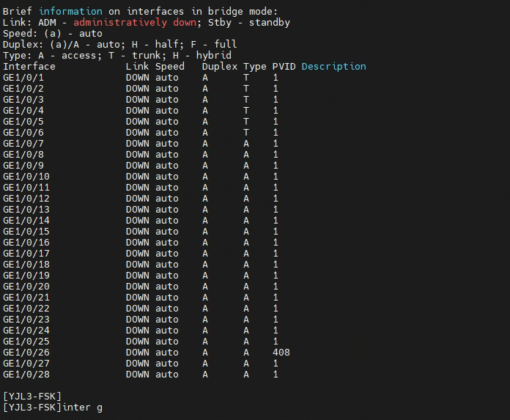Click the auto speed value for GE1/0/15
This screenshot has height=420, width=510.
[166, 231]
